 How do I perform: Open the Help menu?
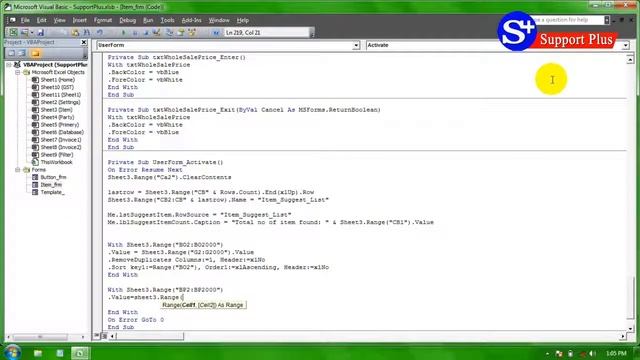click(x=243, y=20)
